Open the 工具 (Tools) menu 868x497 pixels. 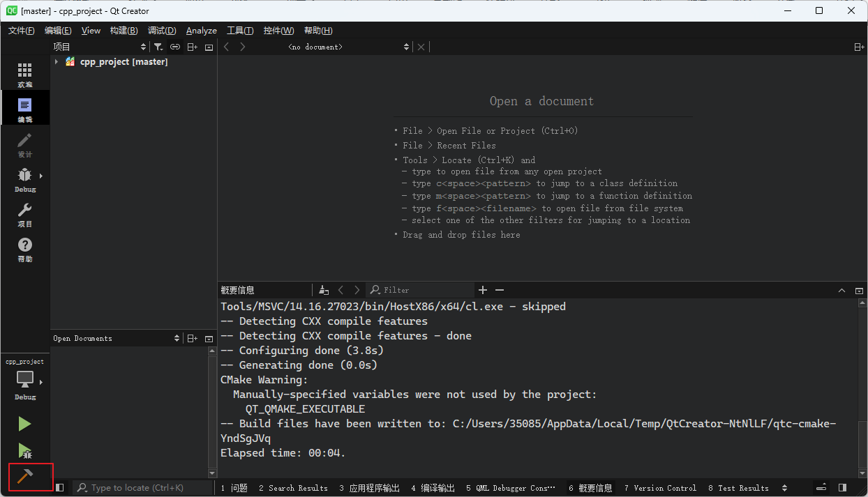pyautogui.click(x=239, y=30)
